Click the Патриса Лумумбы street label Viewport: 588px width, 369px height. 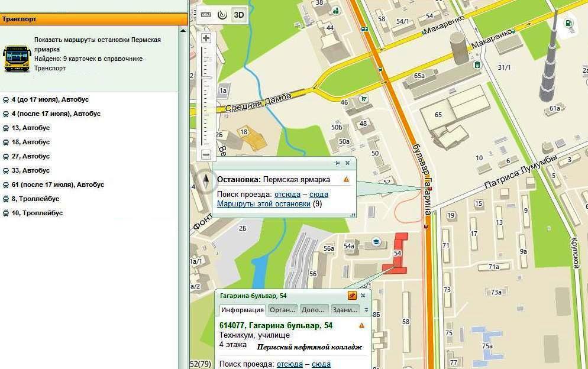pos(520,171)
